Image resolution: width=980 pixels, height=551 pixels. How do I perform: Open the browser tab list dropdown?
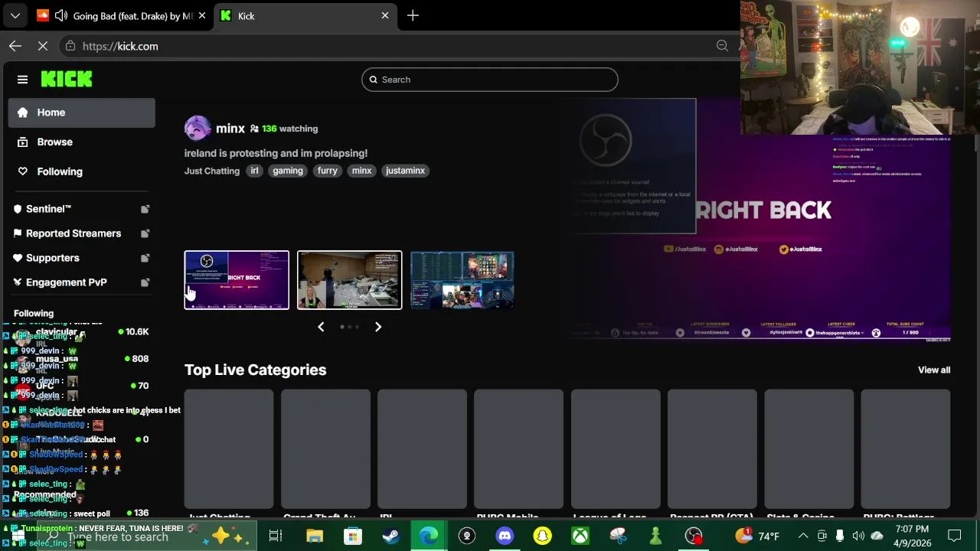tap(15, 15)
